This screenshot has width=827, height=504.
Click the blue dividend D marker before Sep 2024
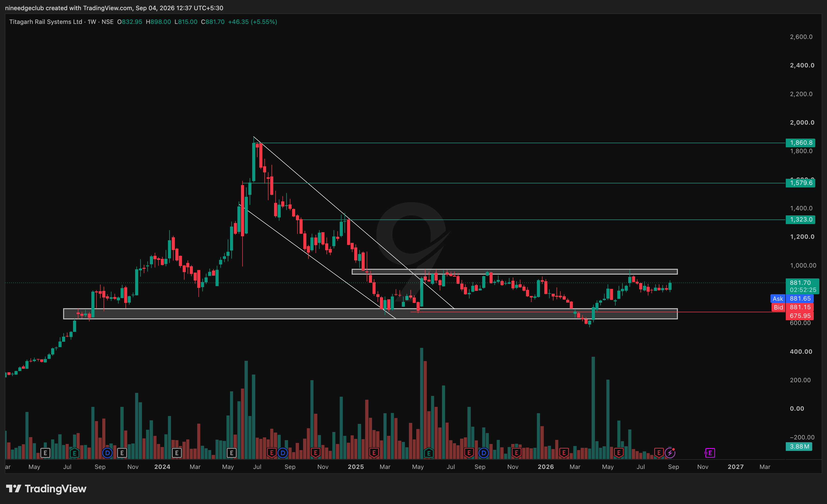point(283,453)
